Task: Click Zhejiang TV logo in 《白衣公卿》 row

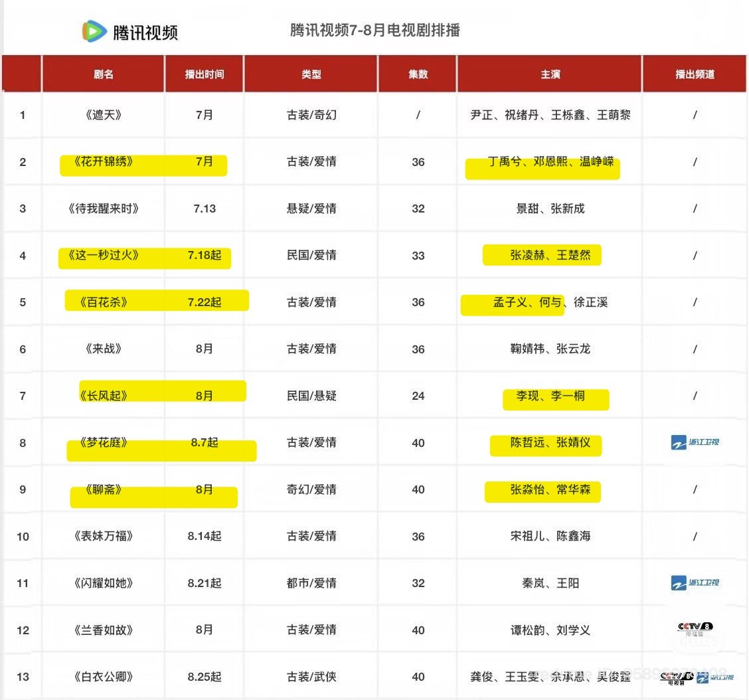Action: click(714, 677)
